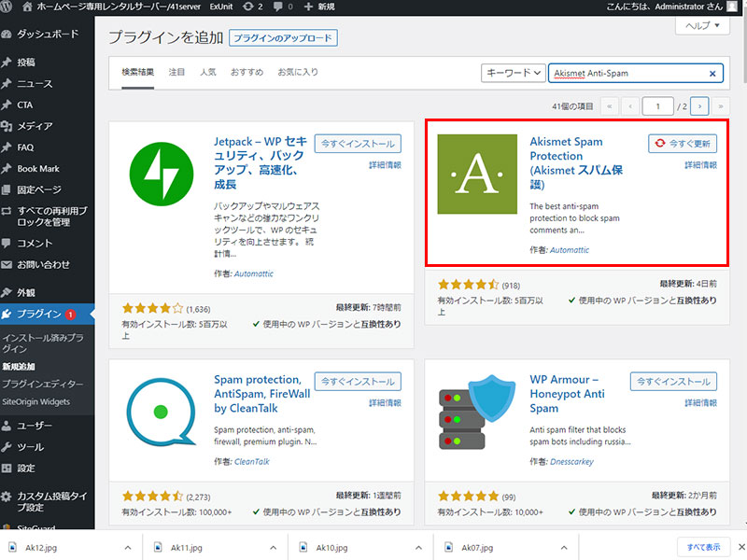Image resolution: width=747 pixels, height=560 pixels.
Task: Switch to the Popular (人気) tab
Action: (207, 72)
